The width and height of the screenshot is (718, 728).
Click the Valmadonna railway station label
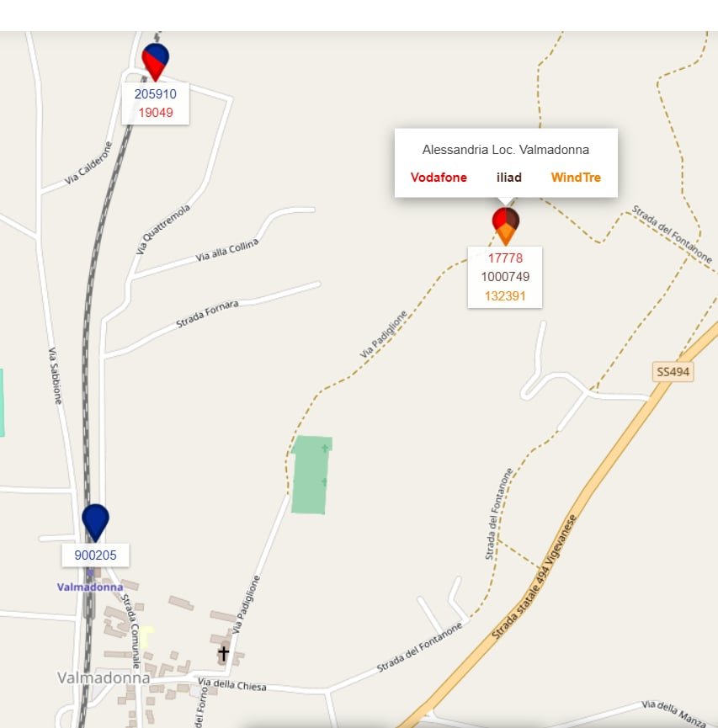tap(90, 587)
